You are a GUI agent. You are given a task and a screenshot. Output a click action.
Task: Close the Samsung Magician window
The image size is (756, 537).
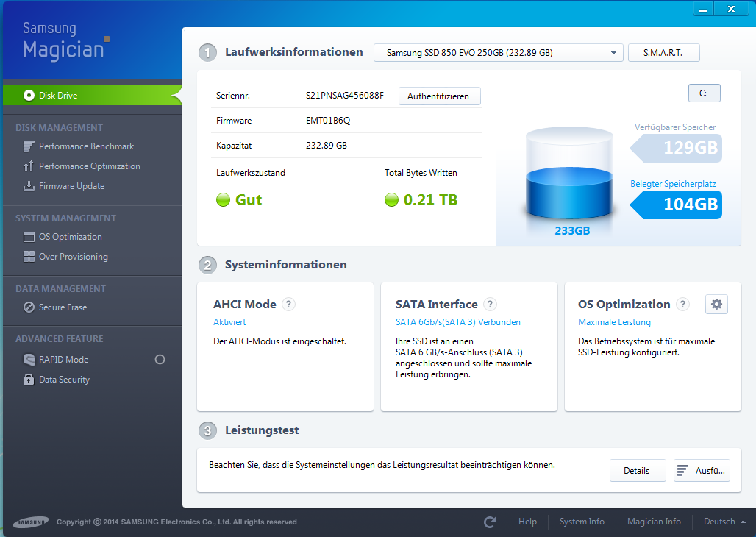[731, 9]
